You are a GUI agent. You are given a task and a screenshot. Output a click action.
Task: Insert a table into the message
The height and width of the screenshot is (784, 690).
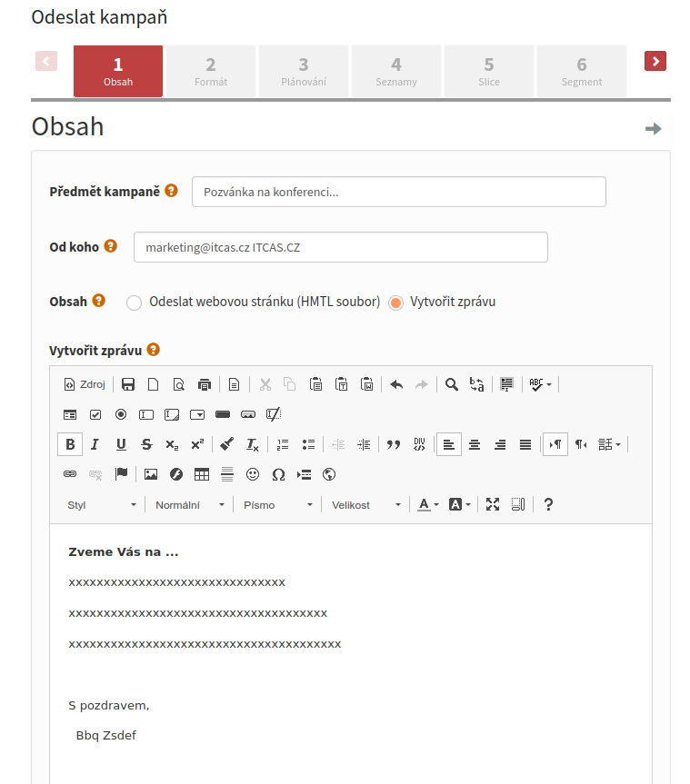point(202,474)
